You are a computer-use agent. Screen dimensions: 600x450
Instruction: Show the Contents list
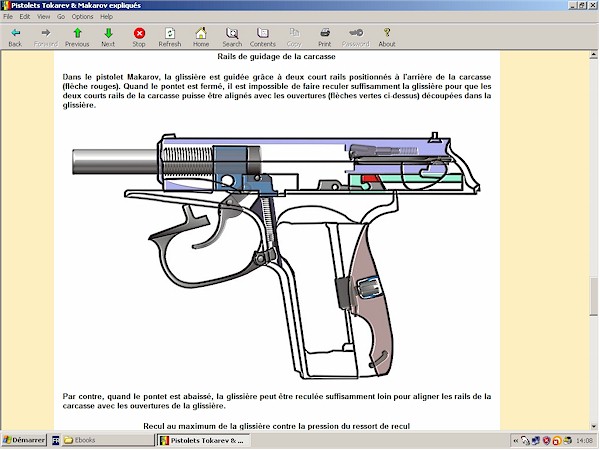(x=262, y=37)
